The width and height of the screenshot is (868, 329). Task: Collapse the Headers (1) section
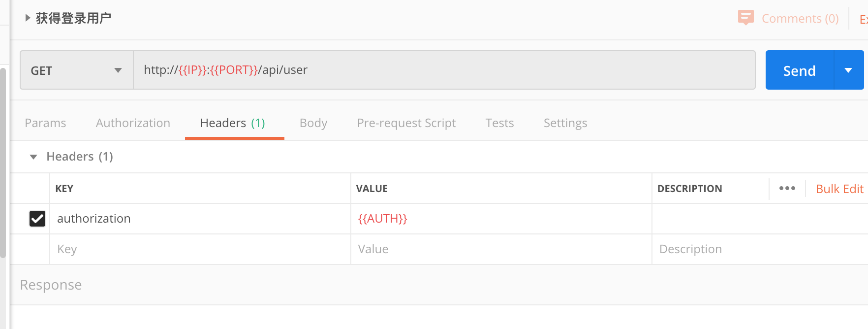pos(33,157)
